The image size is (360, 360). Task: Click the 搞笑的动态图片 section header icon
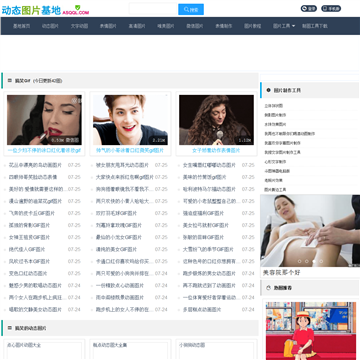pyautogui.click(x=10, y=328)
